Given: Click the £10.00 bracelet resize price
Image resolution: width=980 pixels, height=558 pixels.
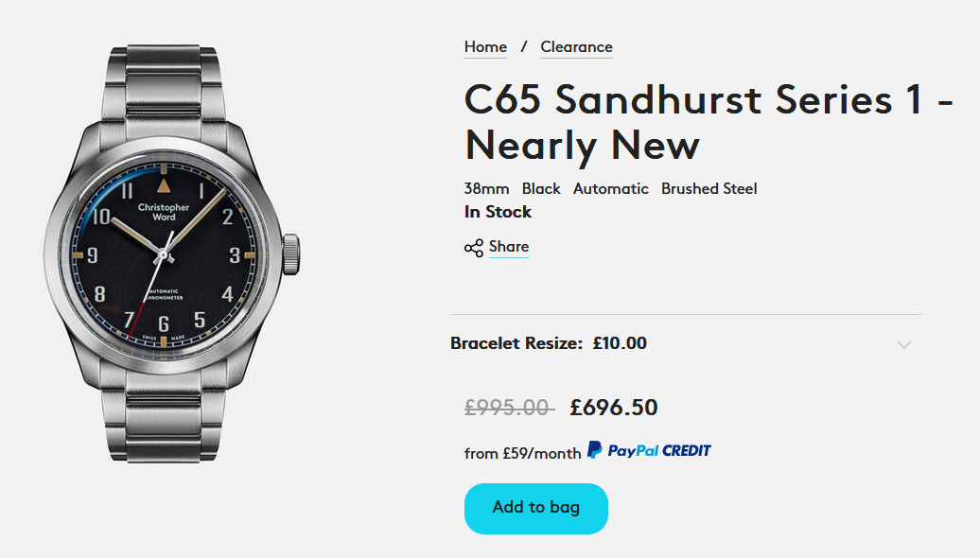Looking at the screenshot, I should pyautogui.click(x=620, y=343).
